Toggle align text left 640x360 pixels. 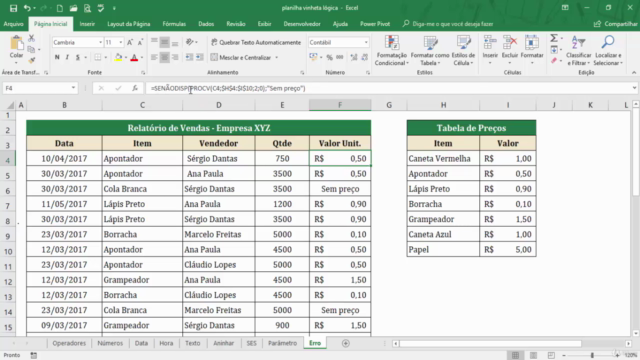[x=154, y=58]
